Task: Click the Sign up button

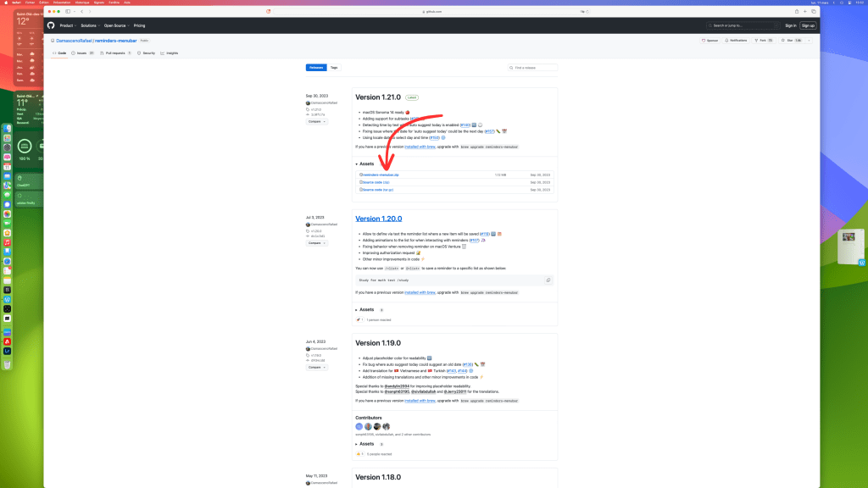Action: [808, 25]
